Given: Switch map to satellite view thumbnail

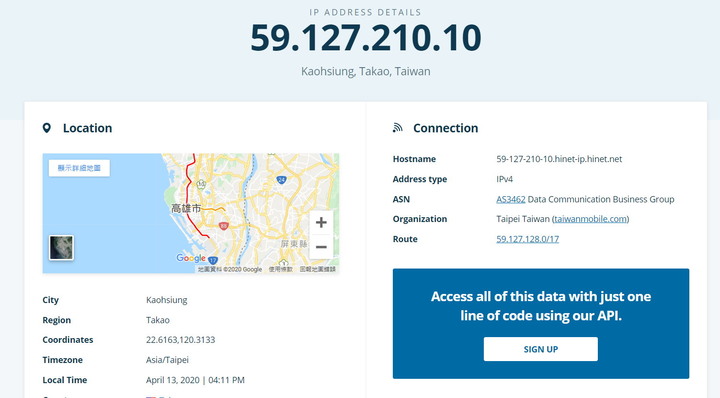Looking at the screenshot, I should click(x=61, y=247).
